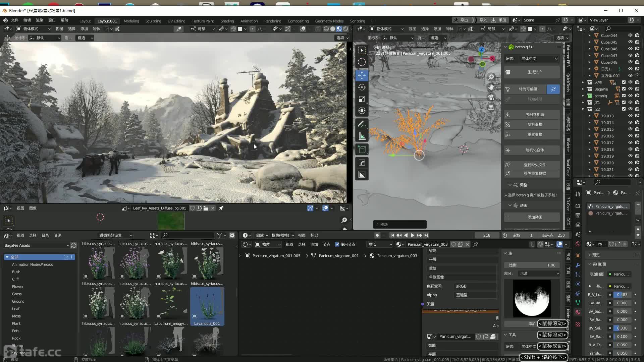Click the find missing files button

[x=532, y=165]
